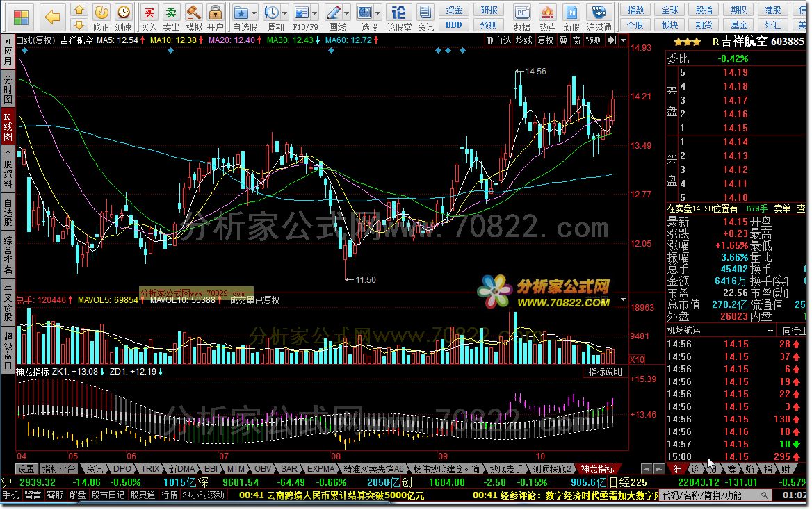Click 删自选 to remove from watchlist
Viewport: 812px width, 510px height.
coord(498,40)
